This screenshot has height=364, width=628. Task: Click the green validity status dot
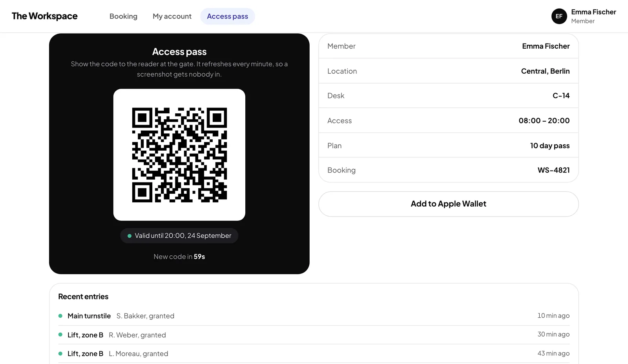129,236
